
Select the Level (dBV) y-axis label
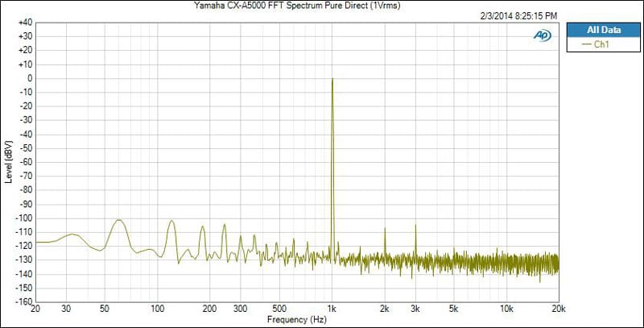point(7,163)
